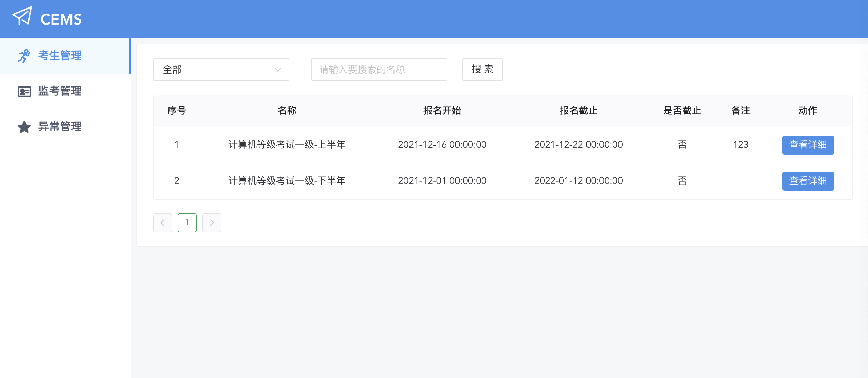The height and width of the screenshot is (378, 868).
Task: Select the star icon beside 异常管理
Action: point(24,127)
